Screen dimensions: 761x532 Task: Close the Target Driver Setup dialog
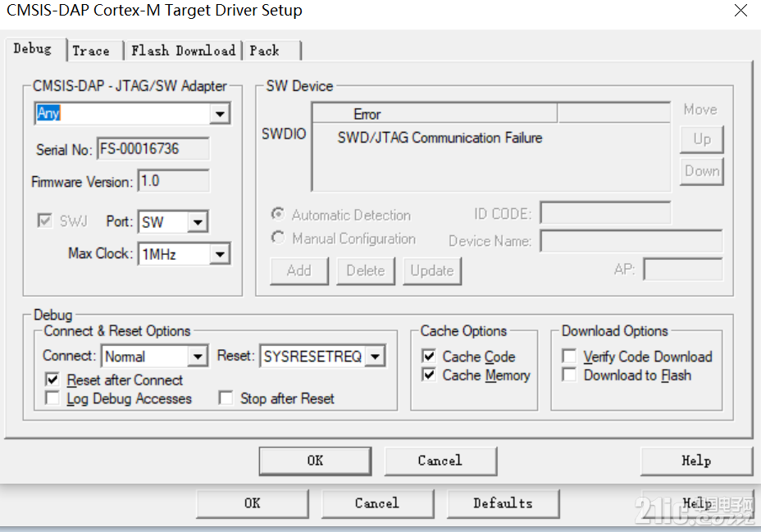pos(740,10)
